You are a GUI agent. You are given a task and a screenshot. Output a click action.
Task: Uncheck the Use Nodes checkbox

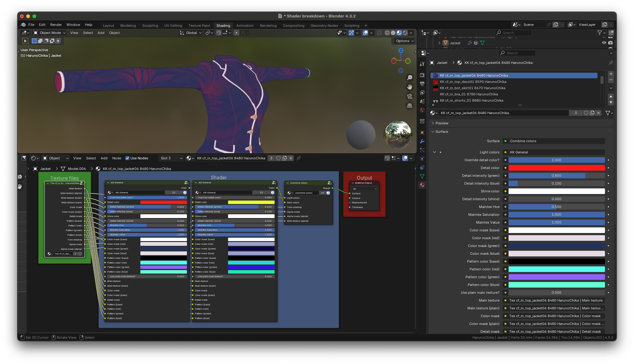point(127,158)
